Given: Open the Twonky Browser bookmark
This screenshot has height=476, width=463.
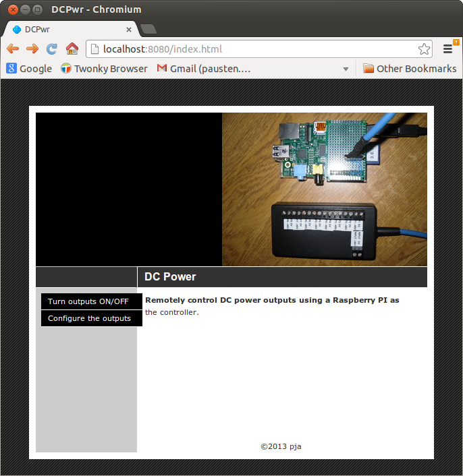Looking at the screenshot, I should click(x=104, y=69).
